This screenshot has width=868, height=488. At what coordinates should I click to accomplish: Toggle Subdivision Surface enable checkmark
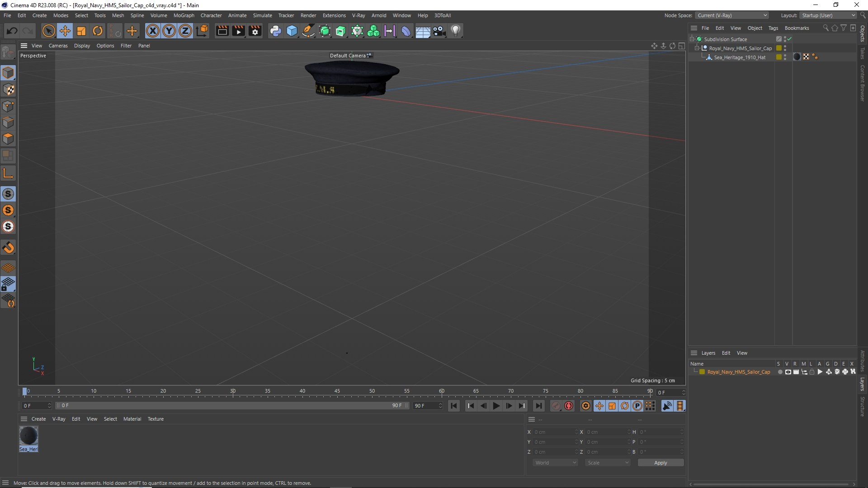click(x=789, y=39)
